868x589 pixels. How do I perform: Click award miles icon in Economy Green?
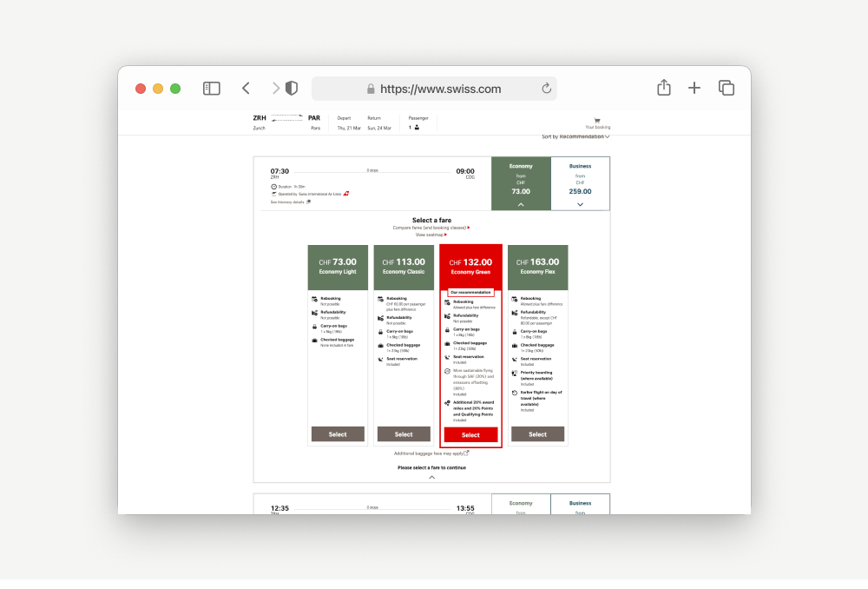[x=447, y=403]
